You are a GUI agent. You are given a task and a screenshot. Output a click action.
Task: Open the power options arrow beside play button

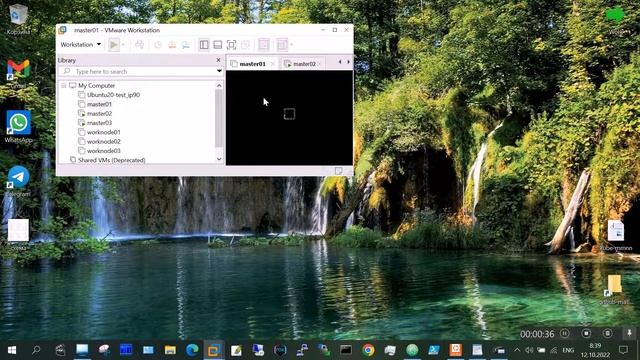[x=123, y=44]
